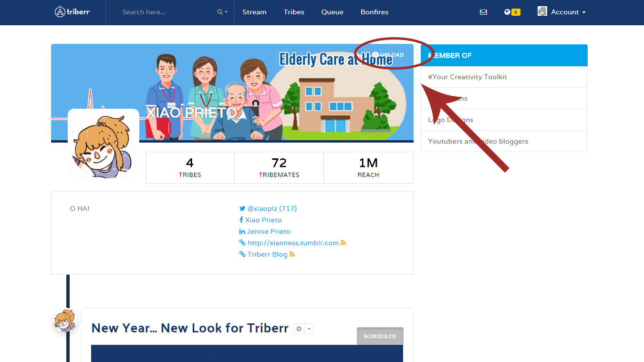Open the Account dropdown menu
Screen dimensions: 644x362
[x=562, y=12]
